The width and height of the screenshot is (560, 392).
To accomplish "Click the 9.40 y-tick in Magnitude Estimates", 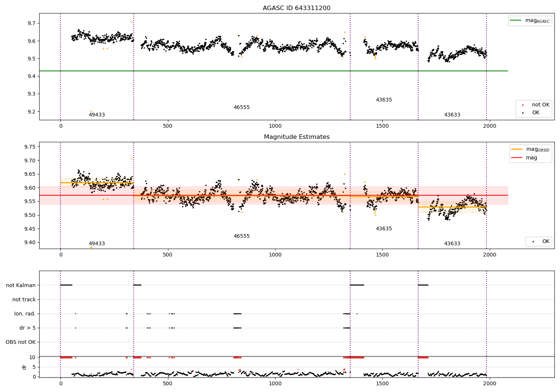I will (29, 243).
